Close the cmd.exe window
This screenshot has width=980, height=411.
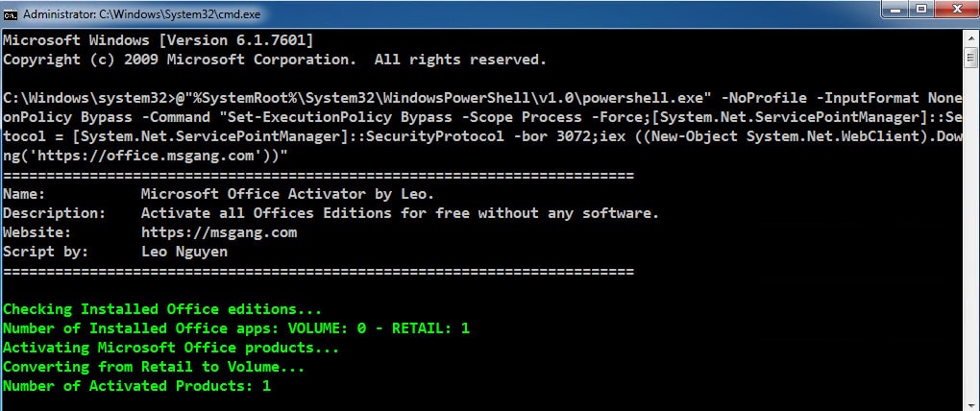click(x=954, y=10)
